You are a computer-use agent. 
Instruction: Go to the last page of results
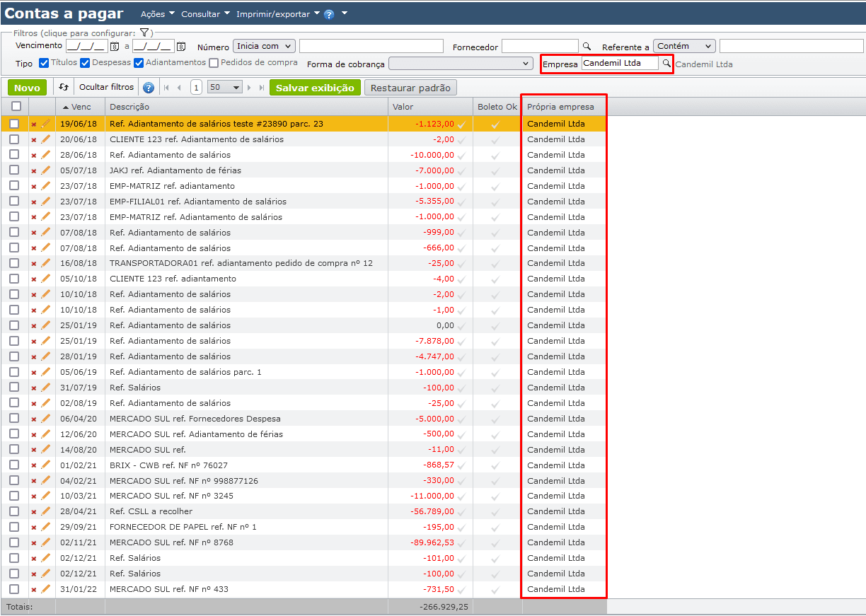[262, 88]
